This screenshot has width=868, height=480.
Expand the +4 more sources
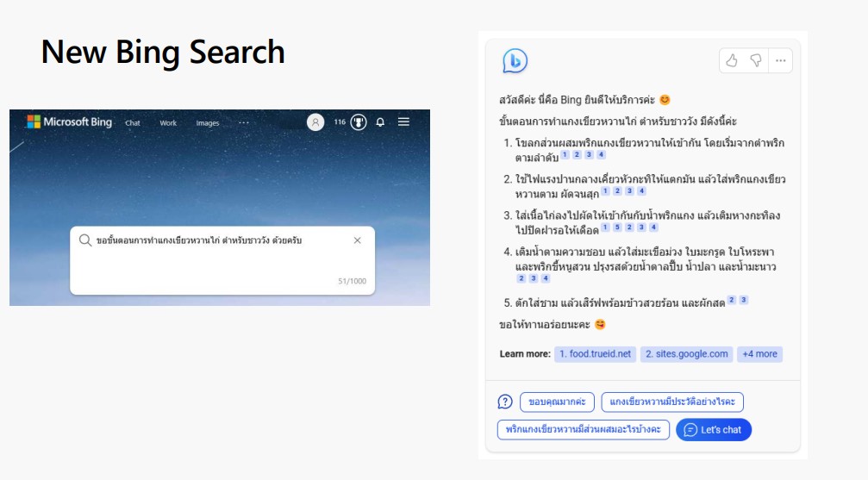click(x=759, y=354)
